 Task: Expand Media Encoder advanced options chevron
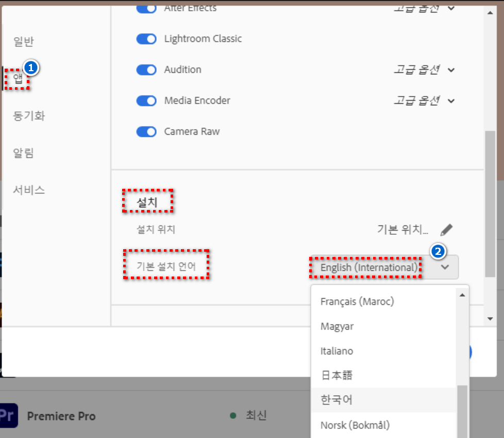click(451, 101)
